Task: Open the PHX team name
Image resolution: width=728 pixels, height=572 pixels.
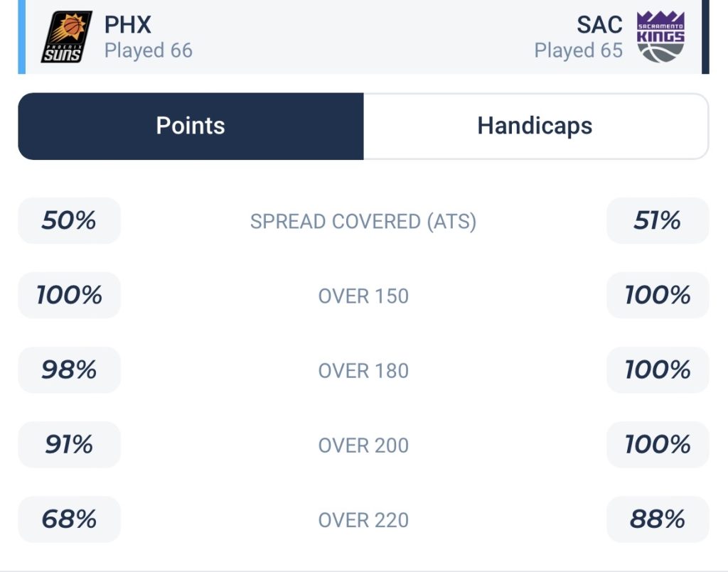Action: tap(128, 25)
